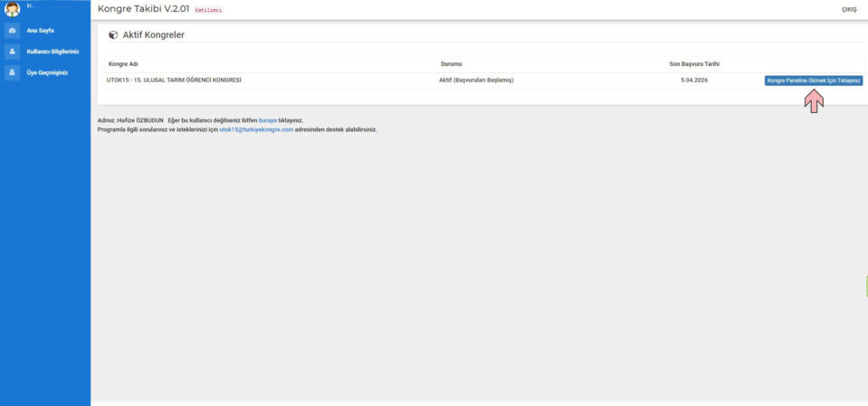Viewport: 868px width, 406px height.
Task: Click the Üye Geçmişiniz icon
Action: (13, 72)
